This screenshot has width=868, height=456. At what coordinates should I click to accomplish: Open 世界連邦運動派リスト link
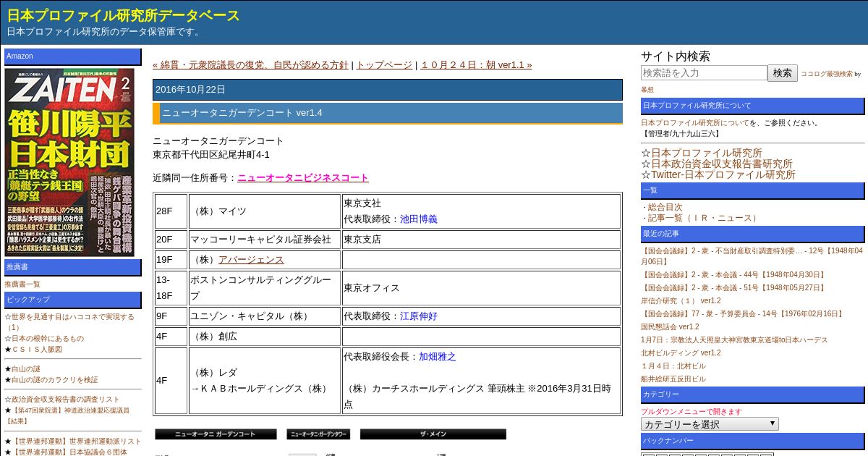(77, 441)
